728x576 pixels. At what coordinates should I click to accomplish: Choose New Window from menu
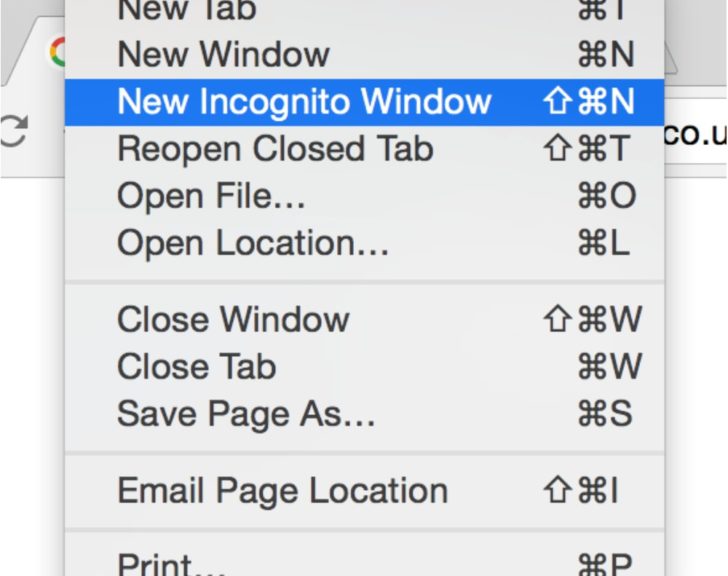pyautogui.click(x=364, y=55)
